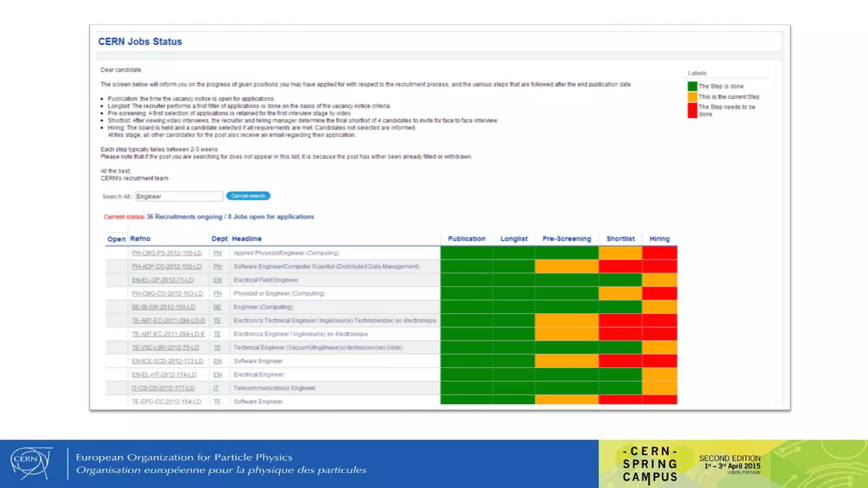Viewport: 868px width, 488px height.
Task: Click the Dept column header
Action: click(219, 239)
